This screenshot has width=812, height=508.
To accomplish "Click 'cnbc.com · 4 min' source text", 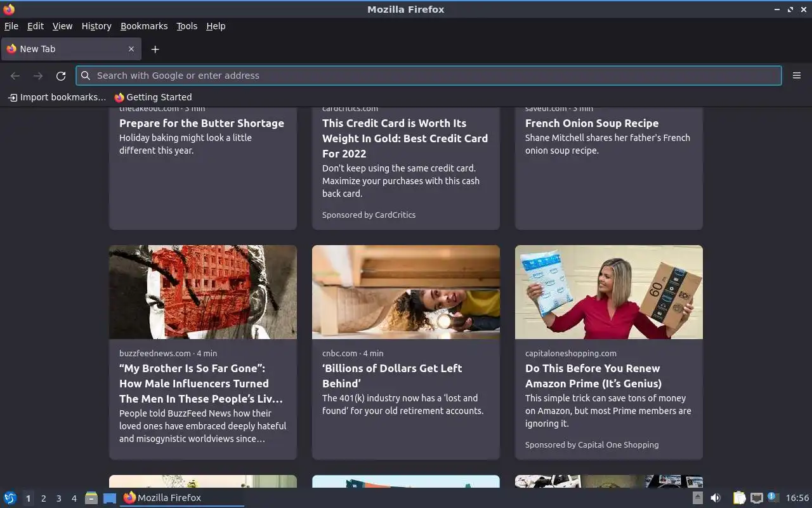I will pyautogui.click(x=353, y=353).
